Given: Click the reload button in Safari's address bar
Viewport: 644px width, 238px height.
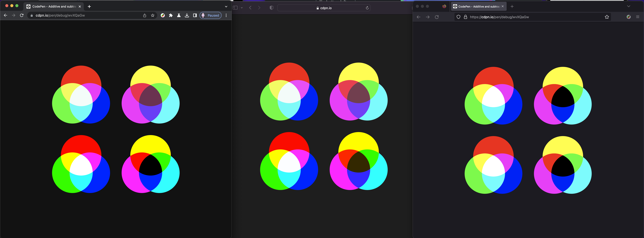Looking at the screenshot, I should coord(367,8).
